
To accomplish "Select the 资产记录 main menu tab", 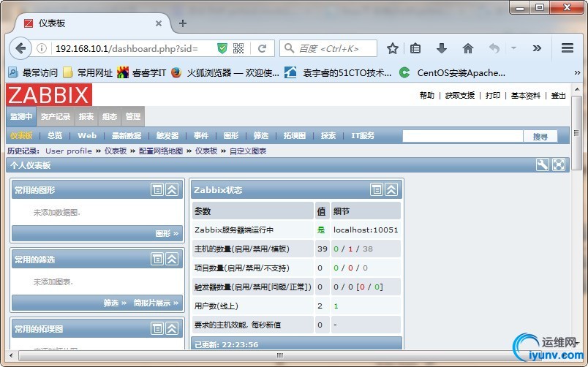I will click(x=56, y=116).
